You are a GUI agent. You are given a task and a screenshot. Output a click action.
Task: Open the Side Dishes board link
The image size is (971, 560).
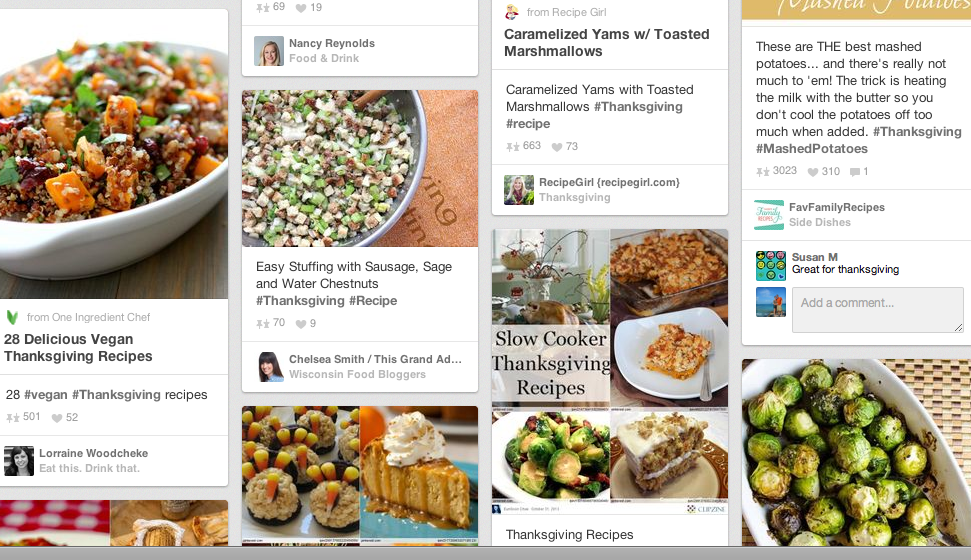pos(819,222)
